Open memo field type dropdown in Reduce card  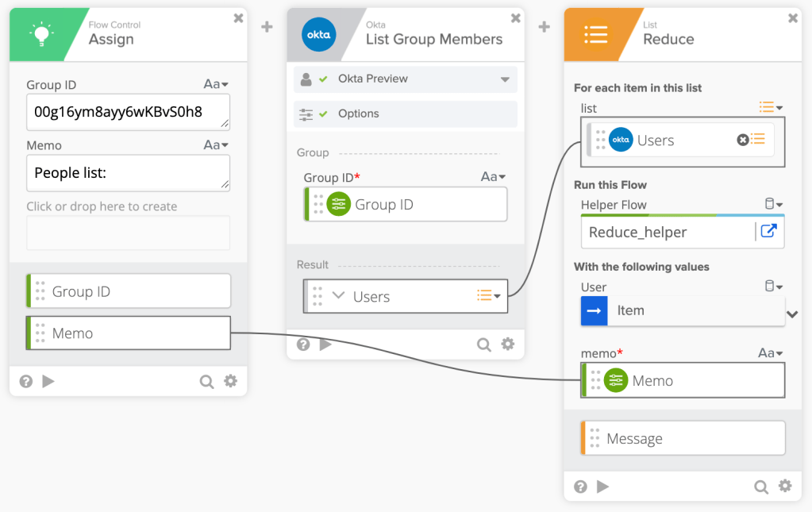pyautogui.click(x=770, y=353)
